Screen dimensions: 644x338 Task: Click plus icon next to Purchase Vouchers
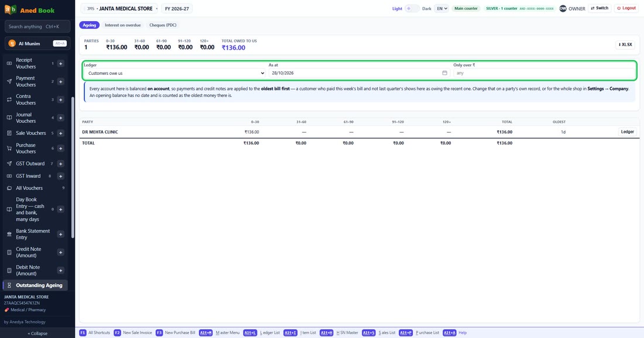60,149
